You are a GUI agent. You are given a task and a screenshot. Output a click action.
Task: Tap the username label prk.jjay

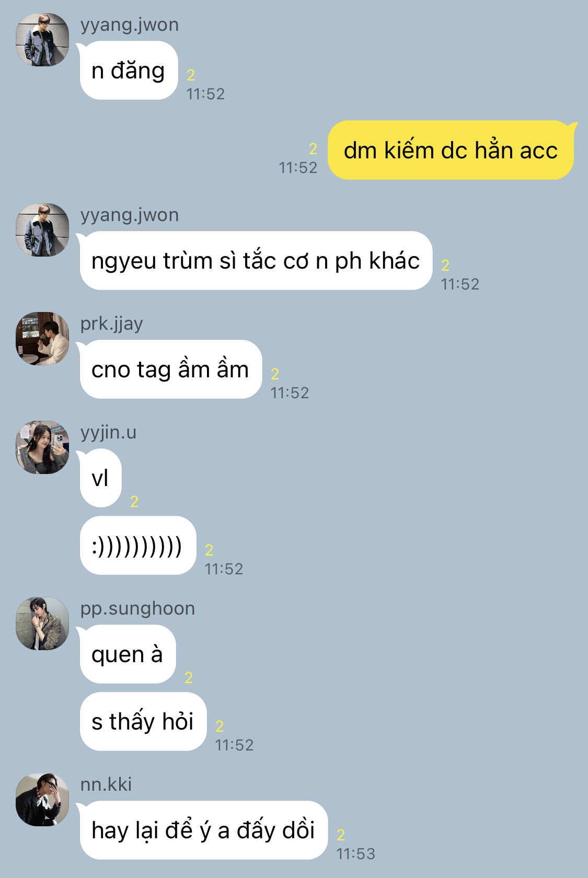click(111, 324)
